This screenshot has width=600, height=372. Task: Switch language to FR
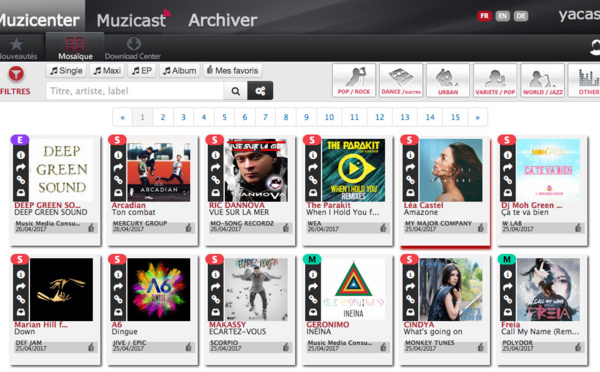coord(484,16)
